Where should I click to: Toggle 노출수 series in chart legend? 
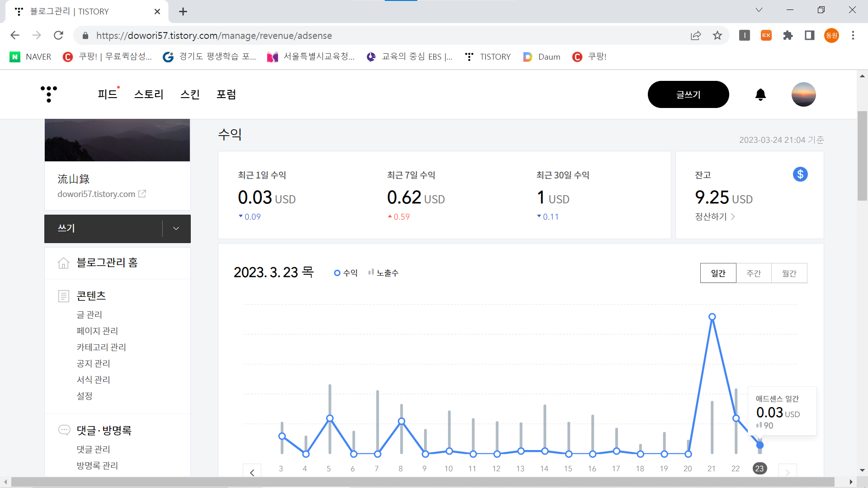[x=383, y=273]
